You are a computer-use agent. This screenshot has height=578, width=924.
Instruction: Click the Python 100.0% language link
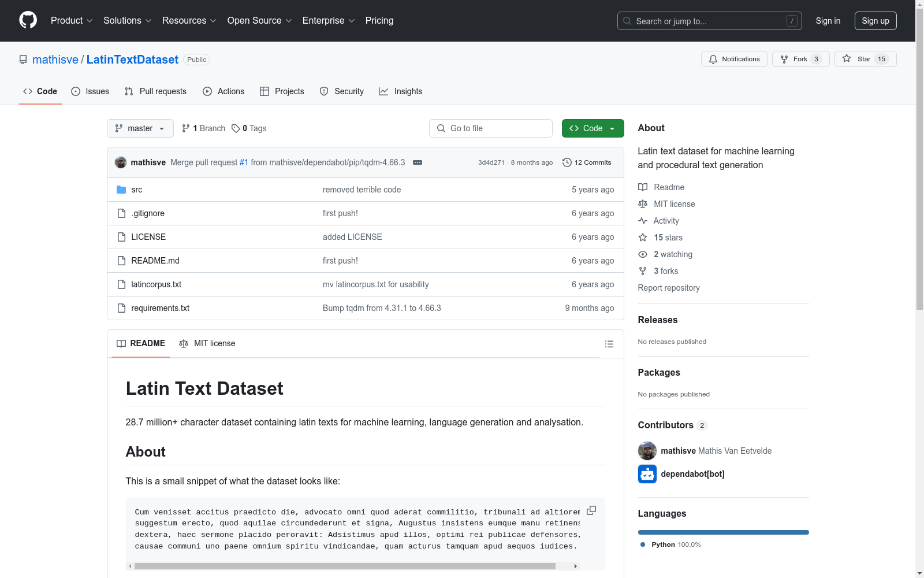670,544
